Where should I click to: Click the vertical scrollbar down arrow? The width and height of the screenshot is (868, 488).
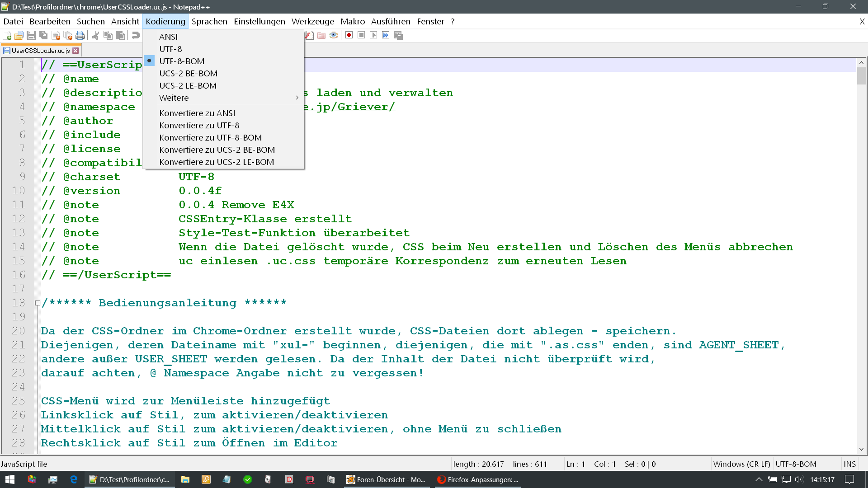click(x=861, y=449)
